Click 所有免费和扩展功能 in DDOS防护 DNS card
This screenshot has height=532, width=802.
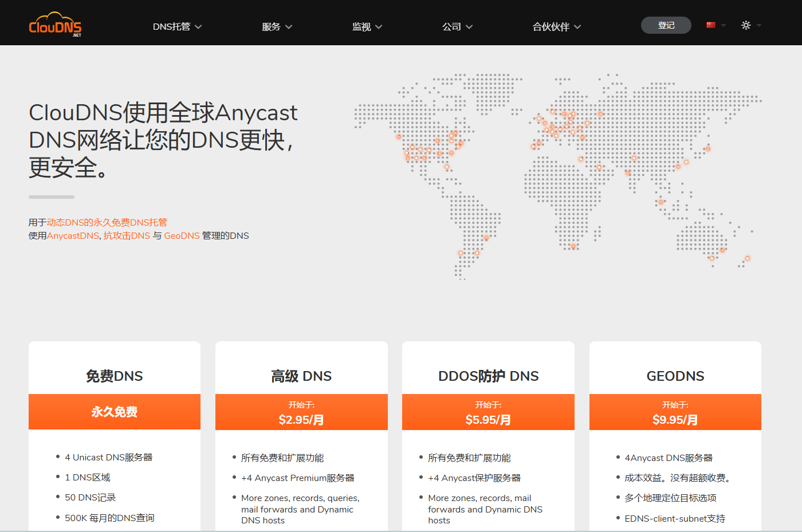[x=469, y=458]
